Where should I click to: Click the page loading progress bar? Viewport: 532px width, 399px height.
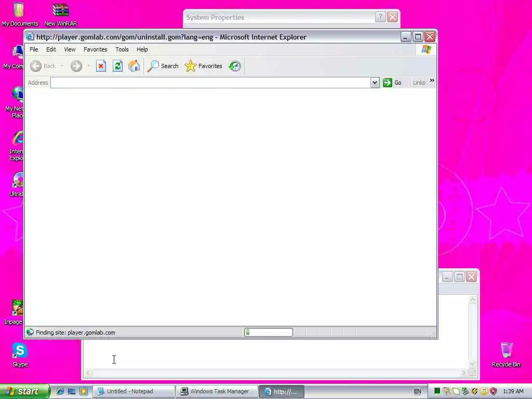(269, 332)
